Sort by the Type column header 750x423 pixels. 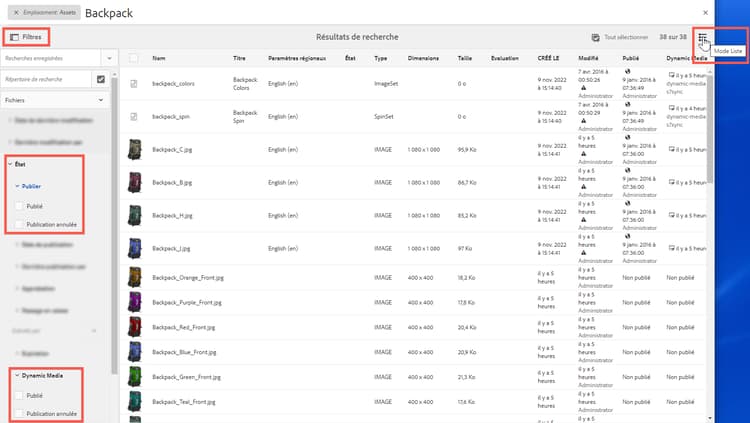coord(381,58)
